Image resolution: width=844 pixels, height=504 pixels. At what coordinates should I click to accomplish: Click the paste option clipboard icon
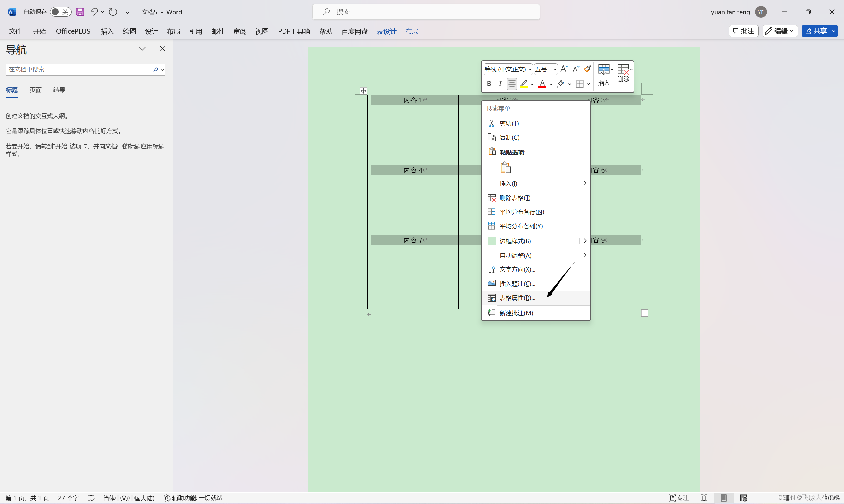(505, 167)
